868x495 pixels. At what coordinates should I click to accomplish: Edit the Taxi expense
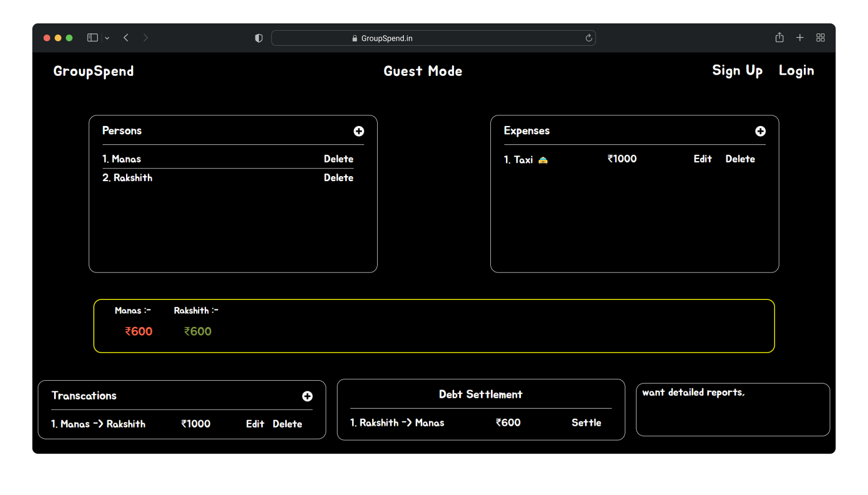pos(702,159)
